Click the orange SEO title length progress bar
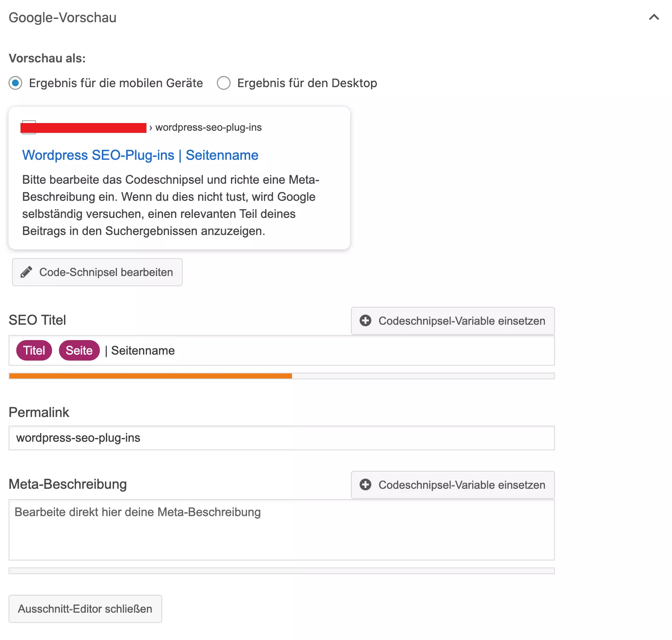This screenshot has height=640, width=672. coord(150,376)
